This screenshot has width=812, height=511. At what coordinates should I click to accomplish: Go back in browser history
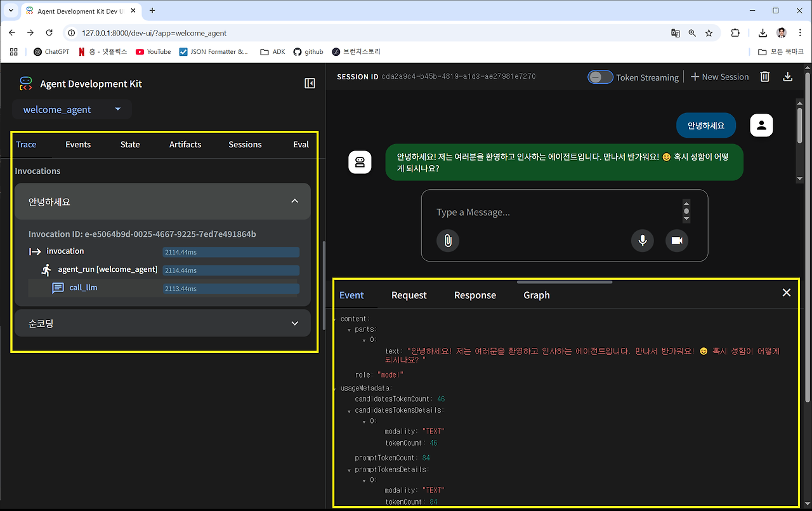click(12, 33)
